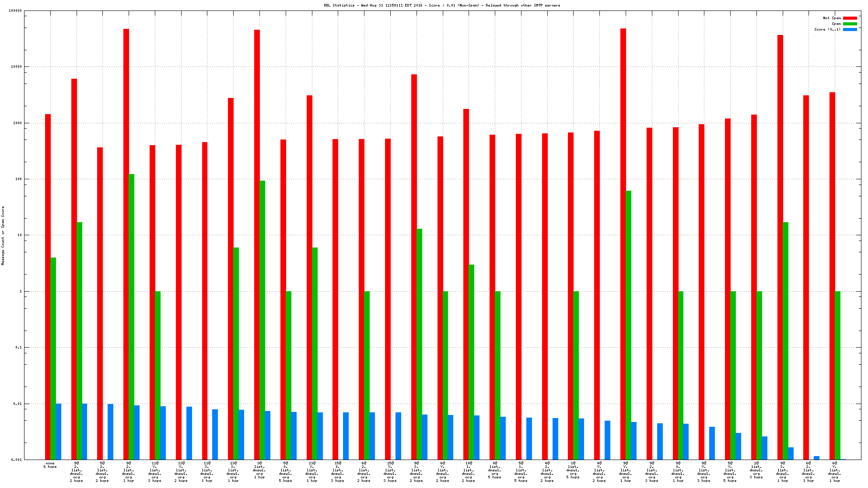Click the 10000 y-axis tick label

[x=16, y=67]
